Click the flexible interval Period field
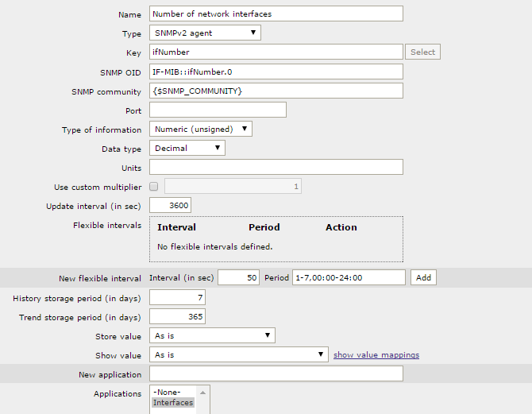The height and width of the screenshot is (414, 532). pos(349,278)
